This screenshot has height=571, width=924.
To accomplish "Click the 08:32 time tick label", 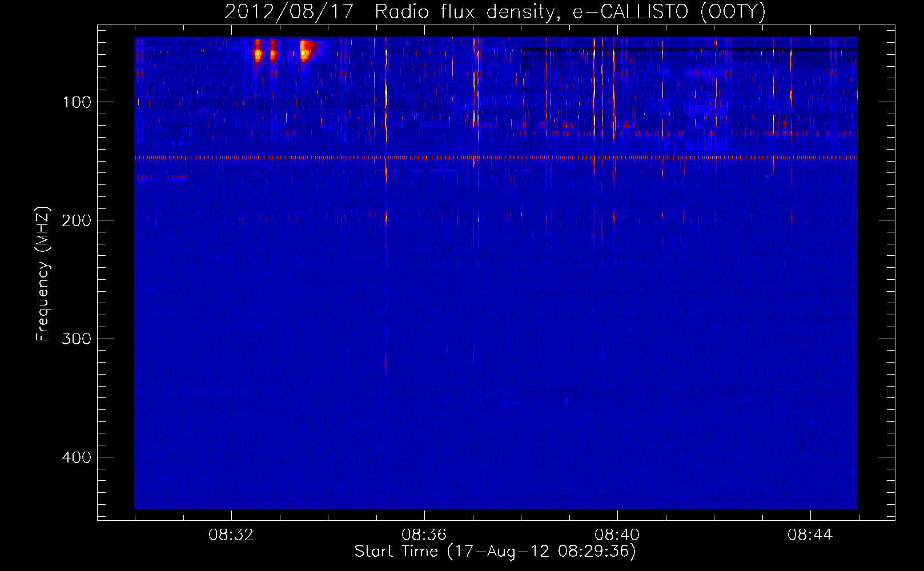I will coord(231,535).
